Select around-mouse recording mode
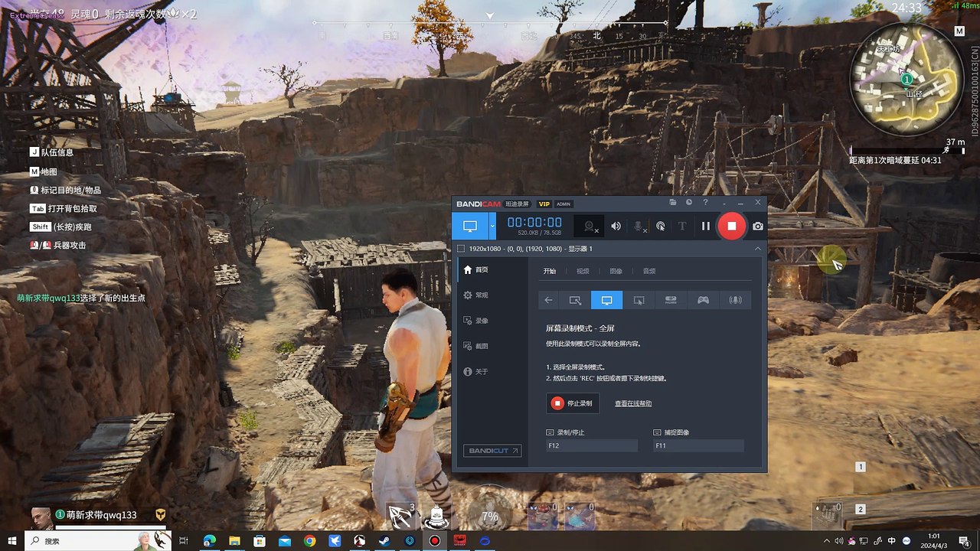 coord(639,300)
